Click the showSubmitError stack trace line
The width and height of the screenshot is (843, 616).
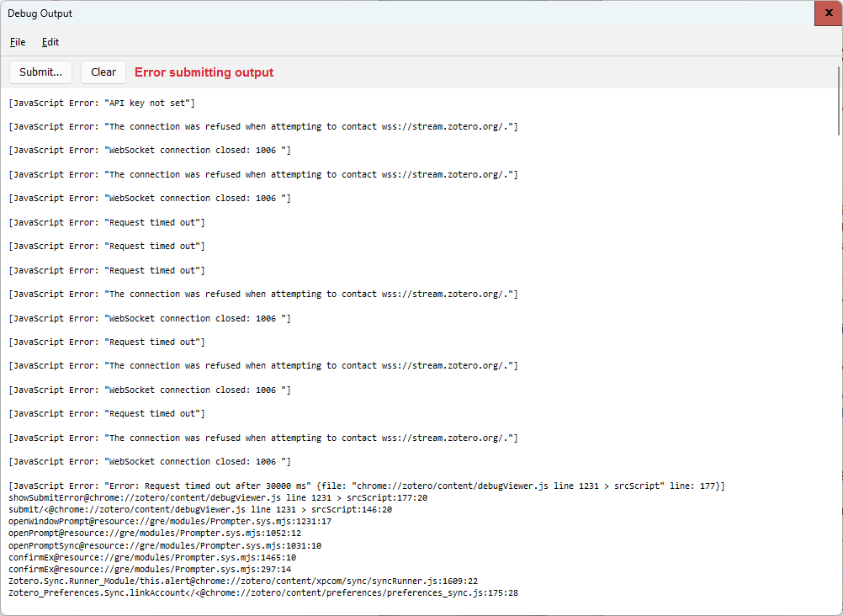[x=218, y=497]
